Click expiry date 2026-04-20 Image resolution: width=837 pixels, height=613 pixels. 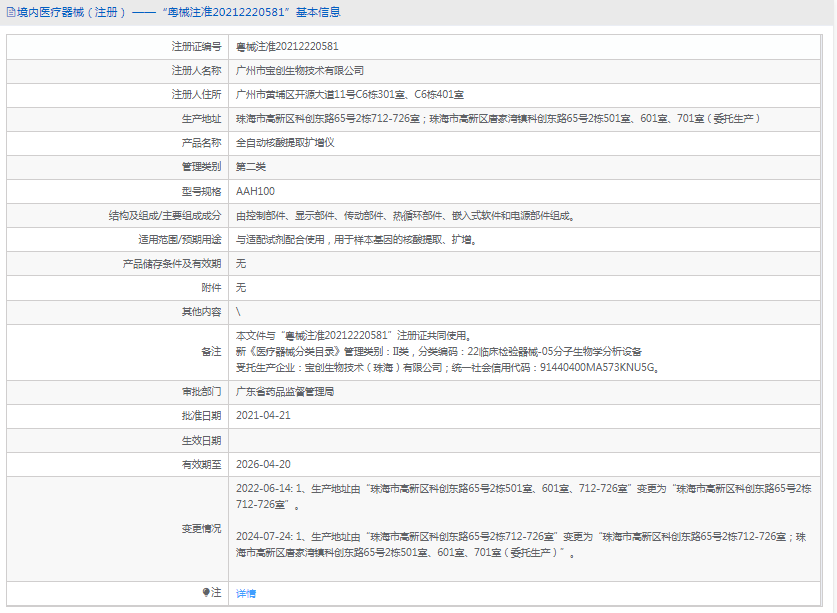(x=263, y=465)
